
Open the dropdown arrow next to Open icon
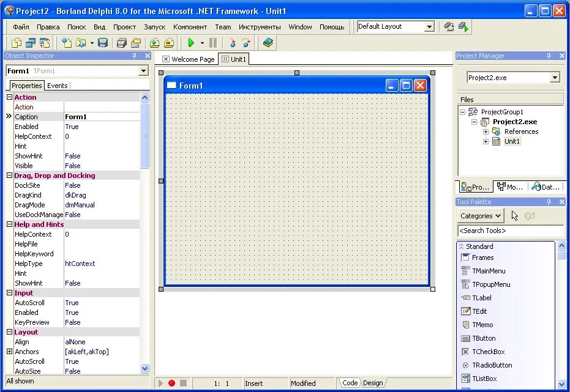pos(92,43)
